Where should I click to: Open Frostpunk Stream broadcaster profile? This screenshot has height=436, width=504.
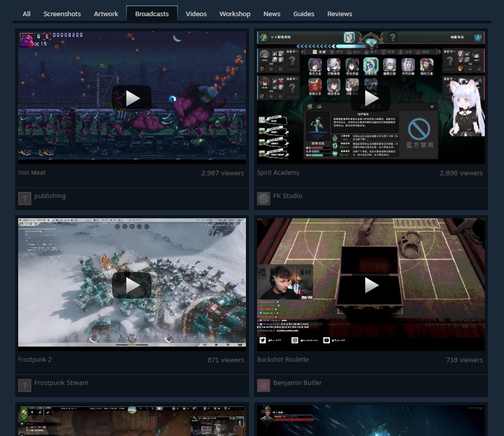[x=61, y=382]
